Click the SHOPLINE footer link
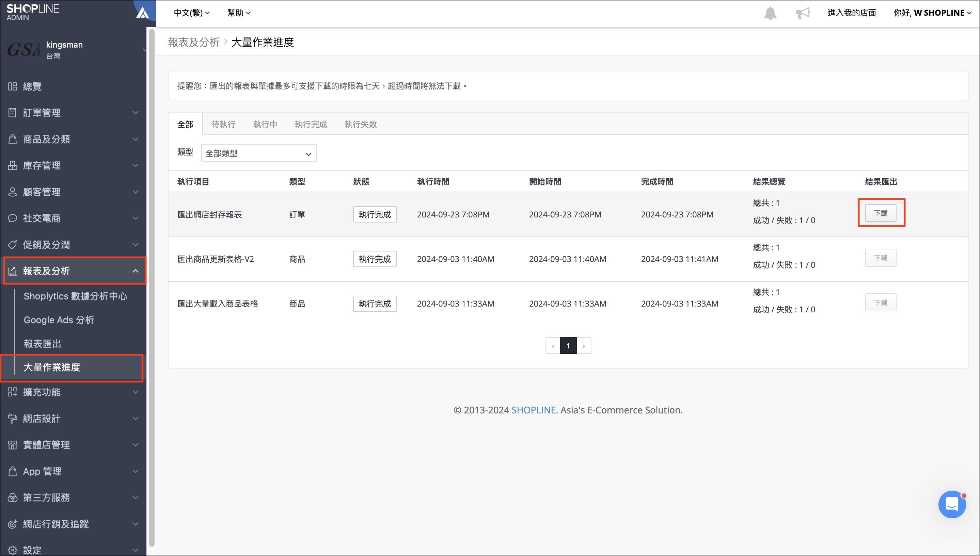Screen dimensions: 980x556 click(x=533, y=410)
